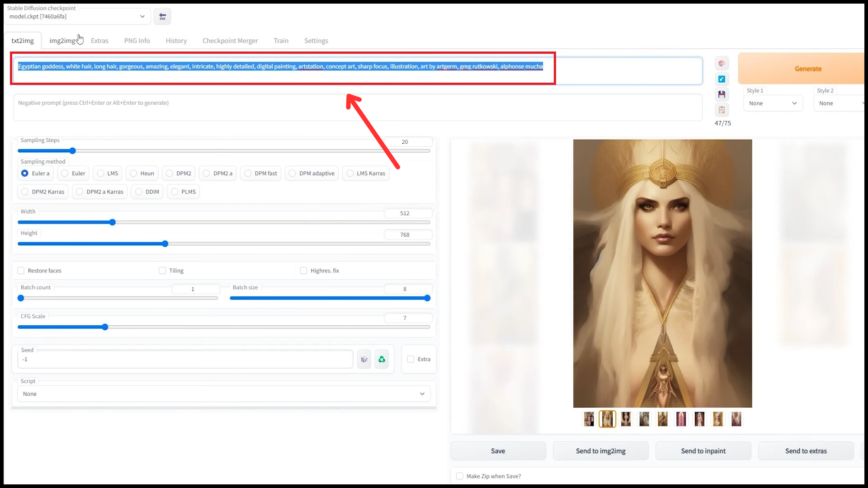
Task: Send the image to inpaint
Action: 703,450
